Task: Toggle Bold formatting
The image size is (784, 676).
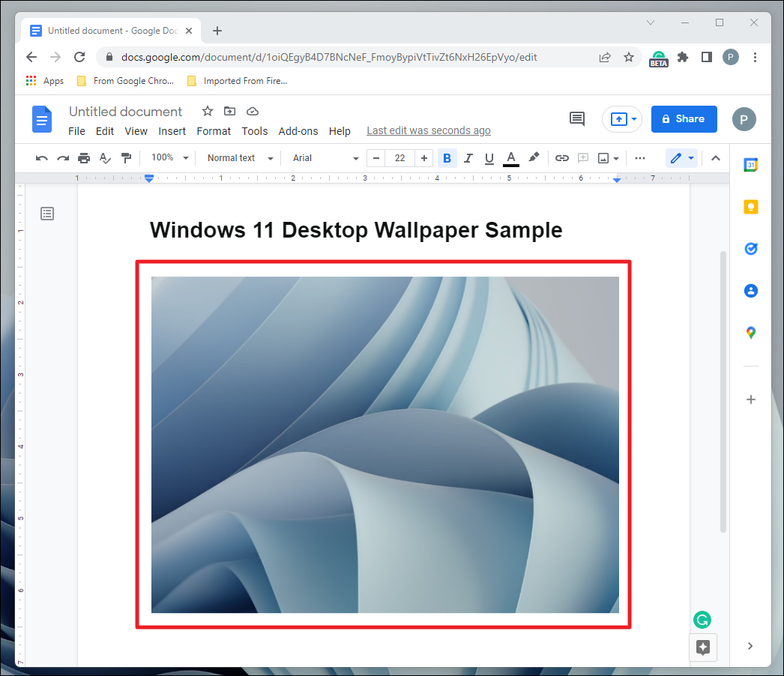Action: click(447, 158)
